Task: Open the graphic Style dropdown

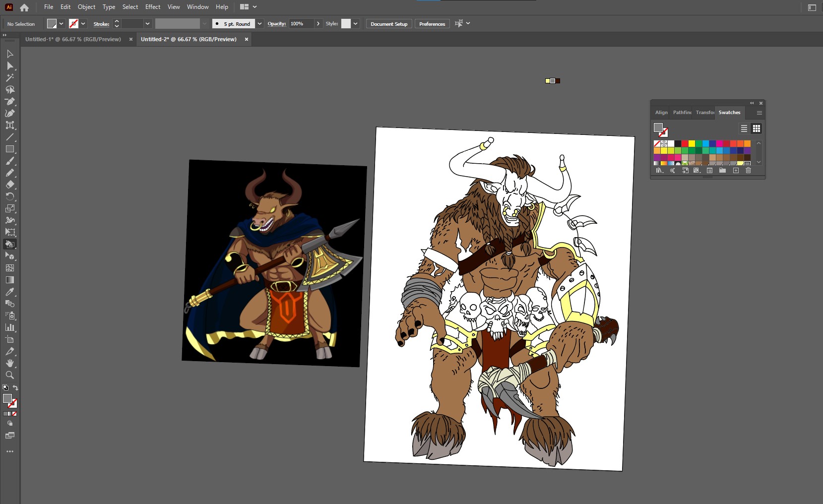Action: click(x=355, y=24)
